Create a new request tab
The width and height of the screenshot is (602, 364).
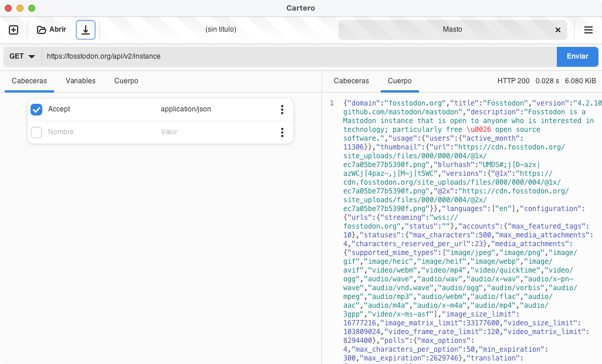click(13, 30)
